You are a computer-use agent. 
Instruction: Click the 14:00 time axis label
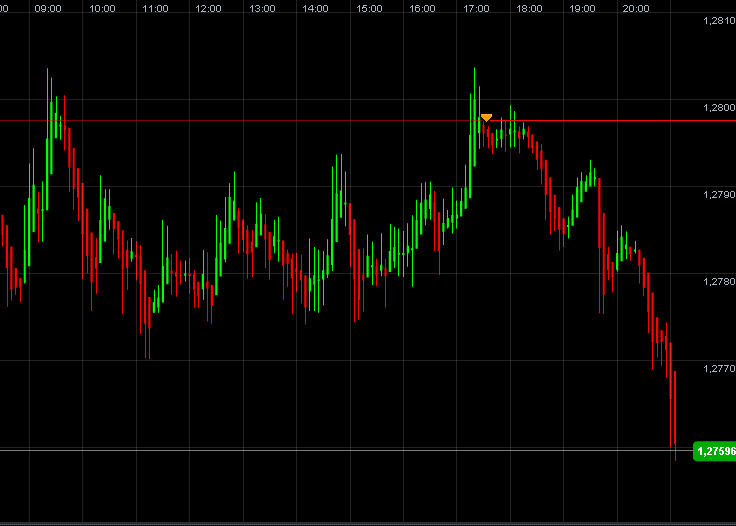(x=315, y=8)
